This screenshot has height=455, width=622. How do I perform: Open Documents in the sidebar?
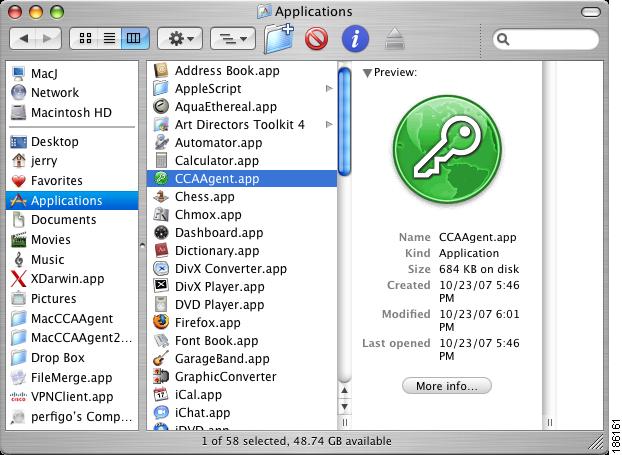(73, 220)
